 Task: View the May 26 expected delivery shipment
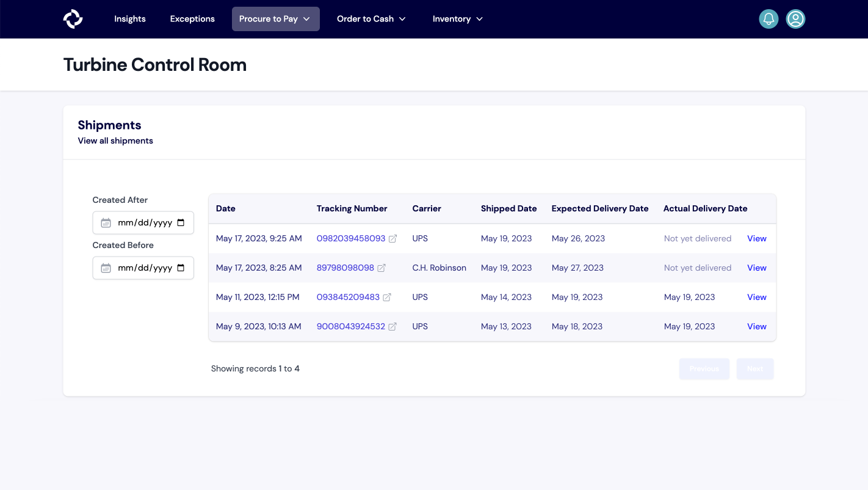point(756,239)
